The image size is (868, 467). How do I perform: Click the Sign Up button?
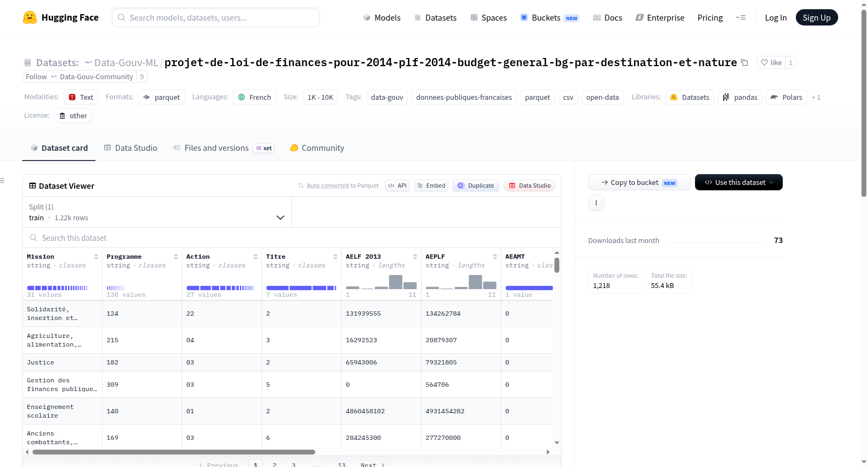(x=817, y=18)
